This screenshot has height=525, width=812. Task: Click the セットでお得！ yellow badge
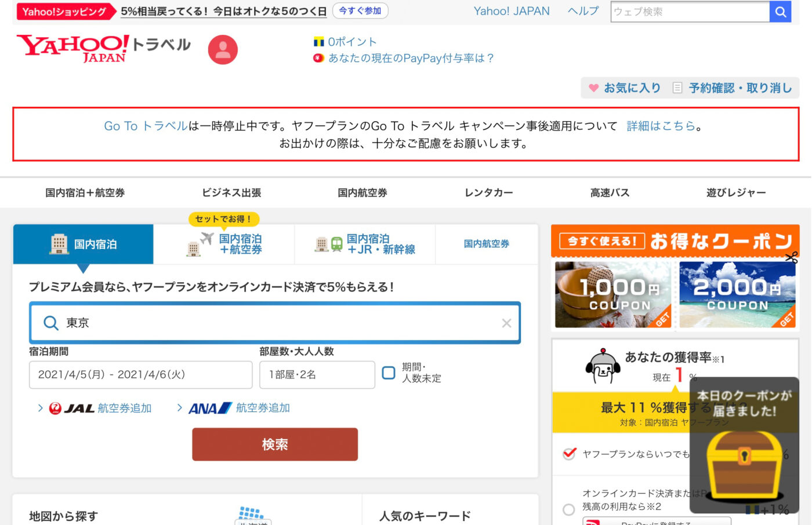[224, 219]
